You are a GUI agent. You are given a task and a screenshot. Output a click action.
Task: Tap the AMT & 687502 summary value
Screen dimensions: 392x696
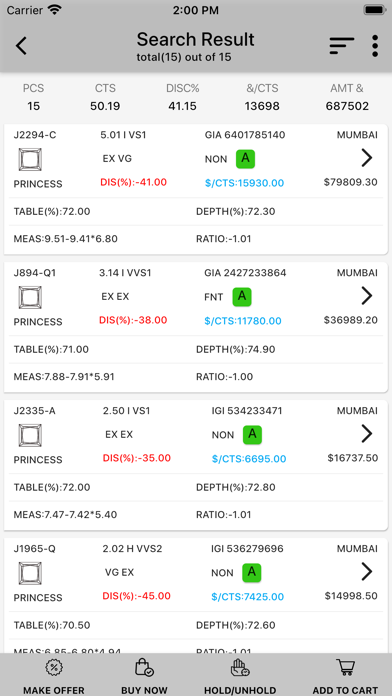[x=347, y=106]
